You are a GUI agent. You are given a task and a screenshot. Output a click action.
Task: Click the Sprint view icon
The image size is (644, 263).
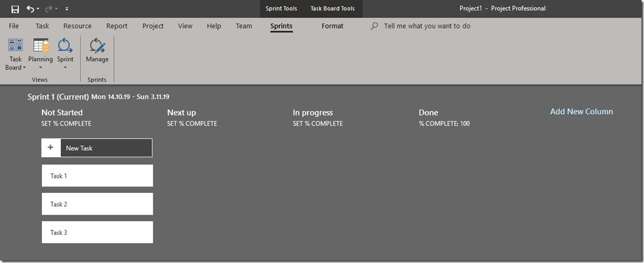65,46
